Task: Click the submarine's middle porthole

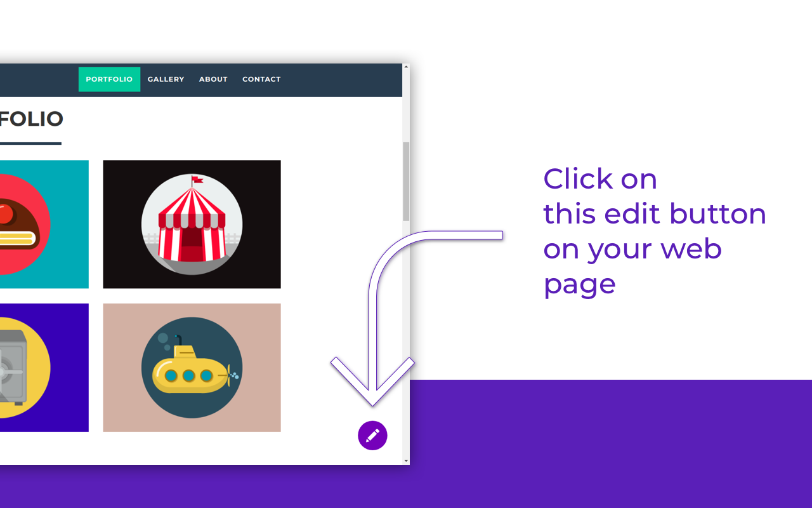Action: (188, 376)
